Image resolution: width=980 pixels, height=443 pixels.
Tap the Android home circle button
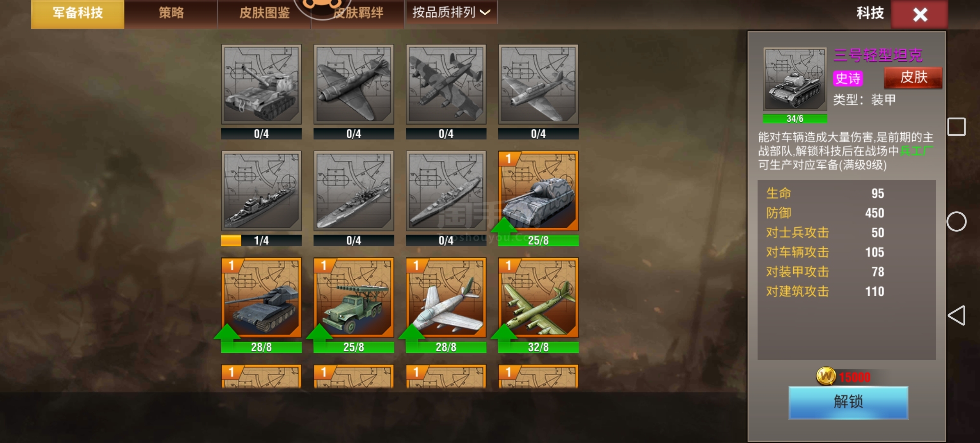click(x=957, y=221)
